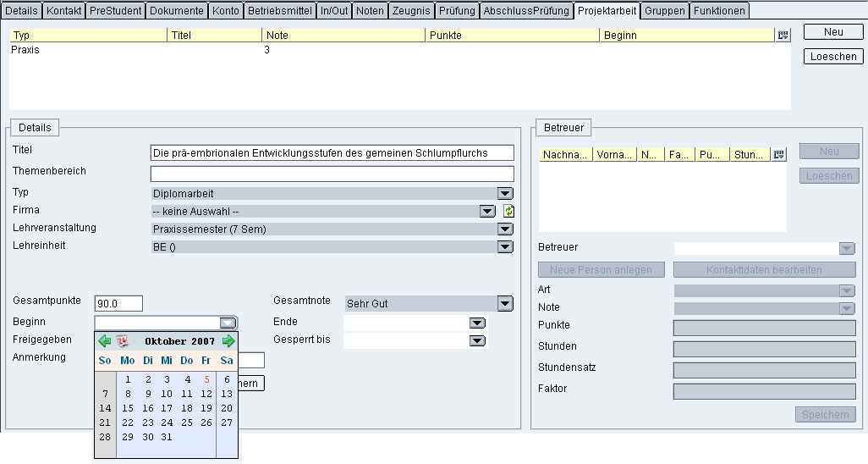
Task: Click Loeschen button beside project table
Action: [x=832, y=57]
